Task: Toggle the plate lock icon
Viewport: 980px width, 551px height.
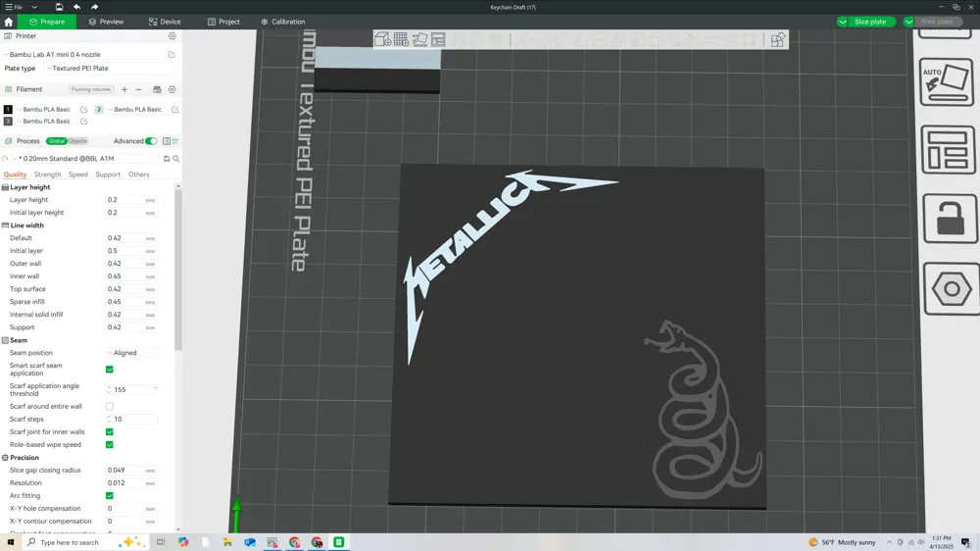Action: (950, 219)
